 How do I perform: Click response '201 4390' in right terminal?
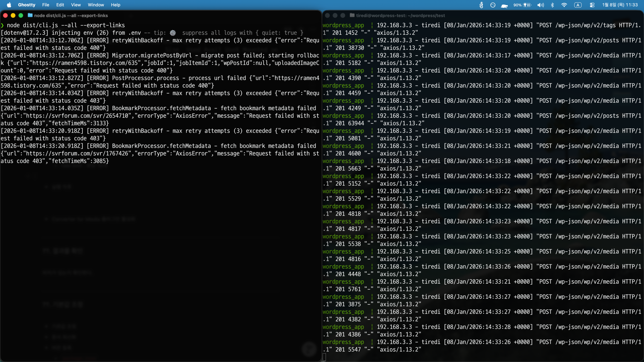(348, 78)
